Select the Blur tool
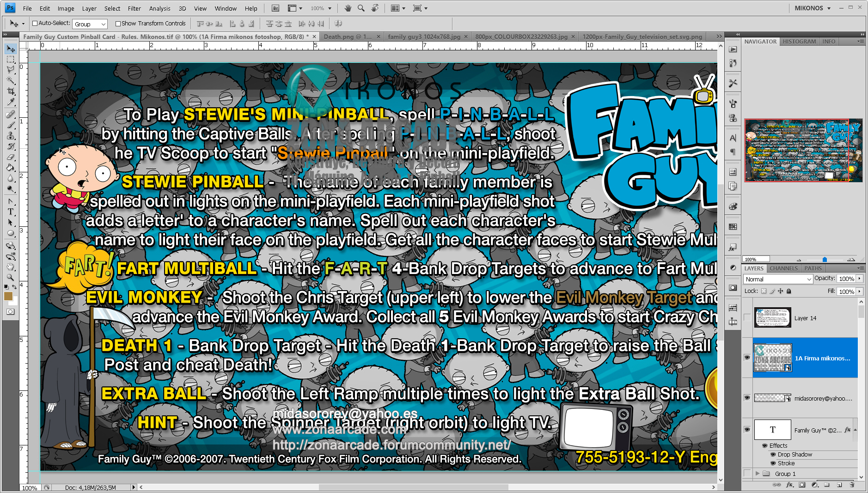The height and width of the screenshot is (493, 868). click(x=11, y=178)
